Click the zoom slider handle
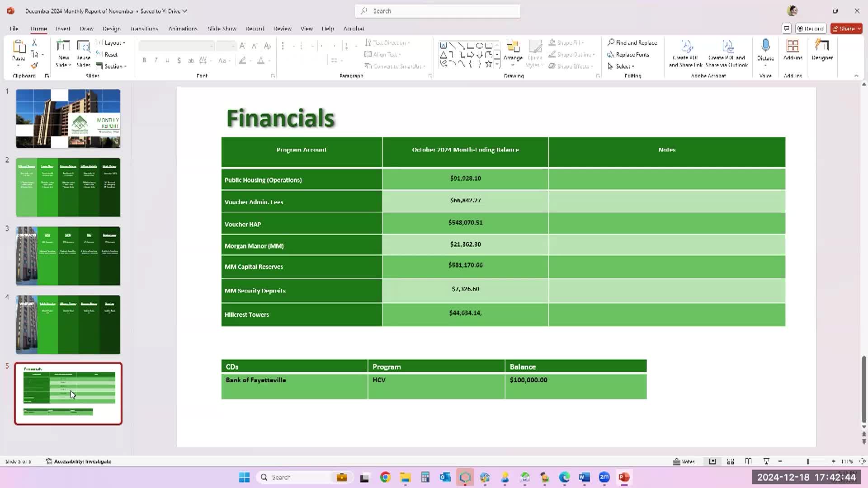Image resolution: width=868 pixels, height=488 pixels. 807,461
